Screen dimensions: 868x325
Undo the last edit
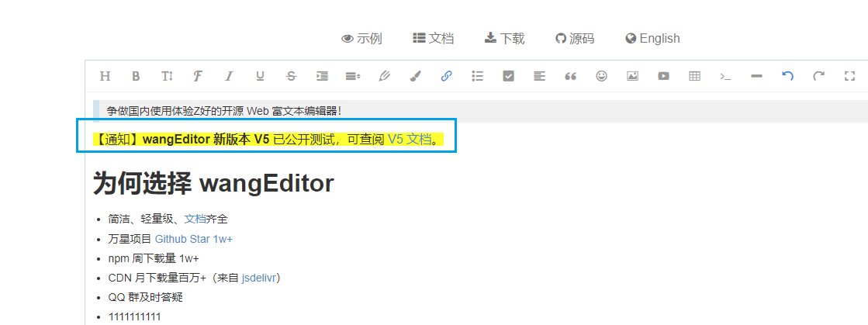tap(787, 77)
